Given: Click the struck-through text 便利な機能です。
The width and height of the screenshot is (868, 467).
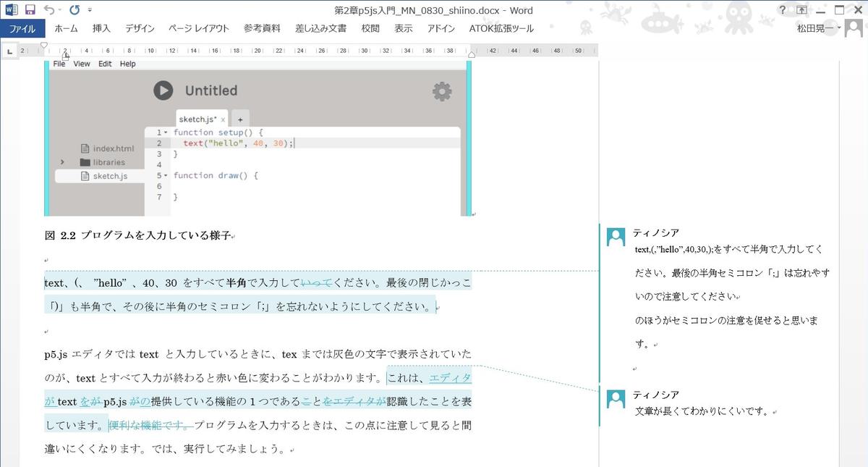Looking at the screenshot, I should 150,425.
